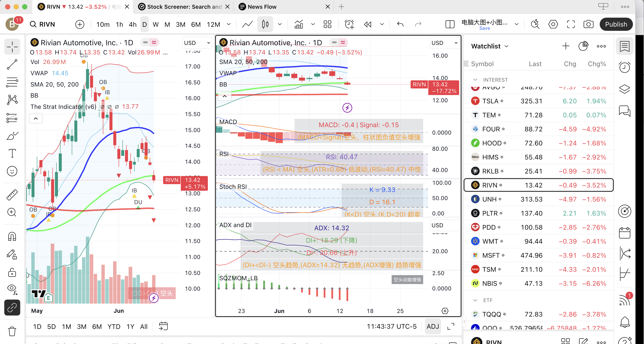644x344 pixels.
Task: Switch to the News Flow browser tab
Action: 262,7
